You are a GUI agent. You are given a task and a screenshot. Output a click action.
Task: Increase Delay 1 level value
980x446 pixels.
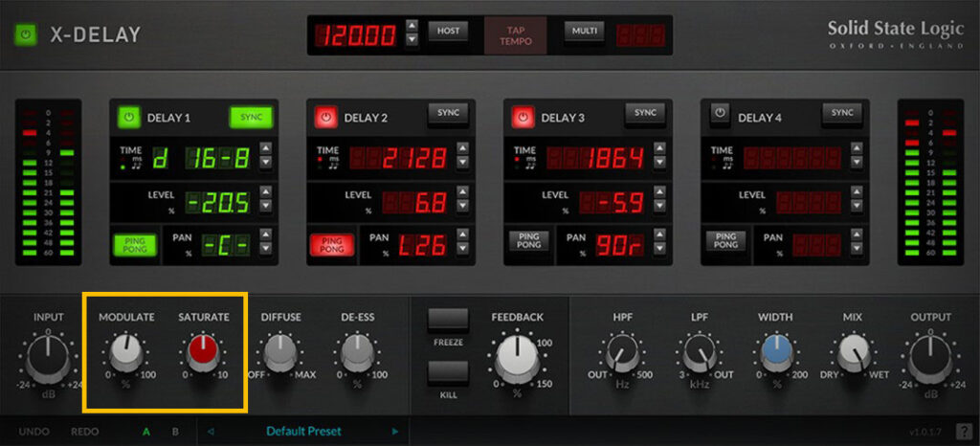266,191
